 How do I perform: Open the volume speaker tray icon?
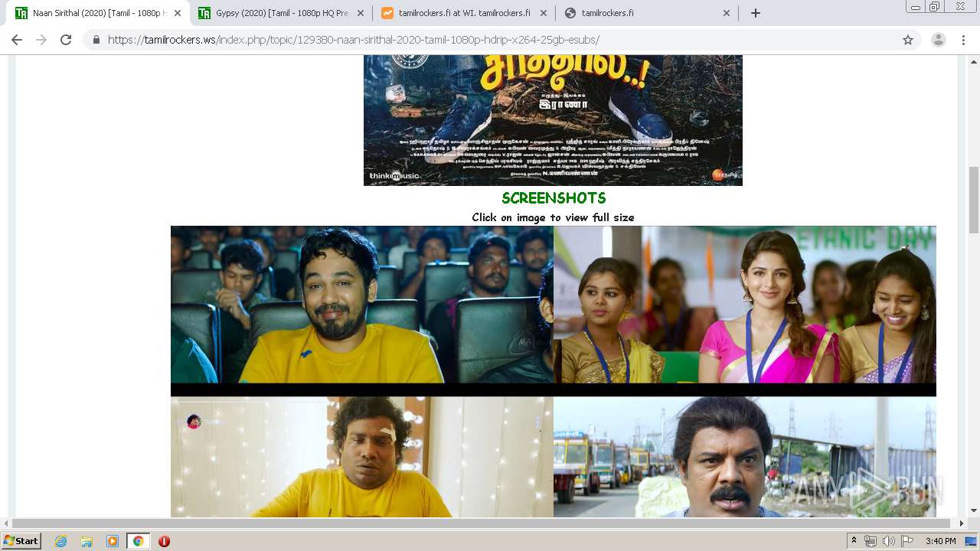tap(889, 541)
